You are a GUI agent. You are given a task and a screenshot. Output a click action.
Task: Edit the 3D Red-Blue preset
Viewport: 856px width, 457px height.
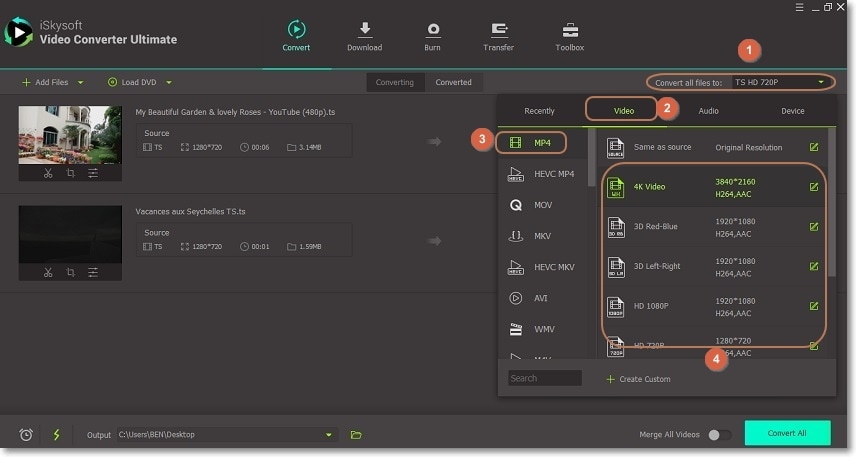click(x=813, y=227)
